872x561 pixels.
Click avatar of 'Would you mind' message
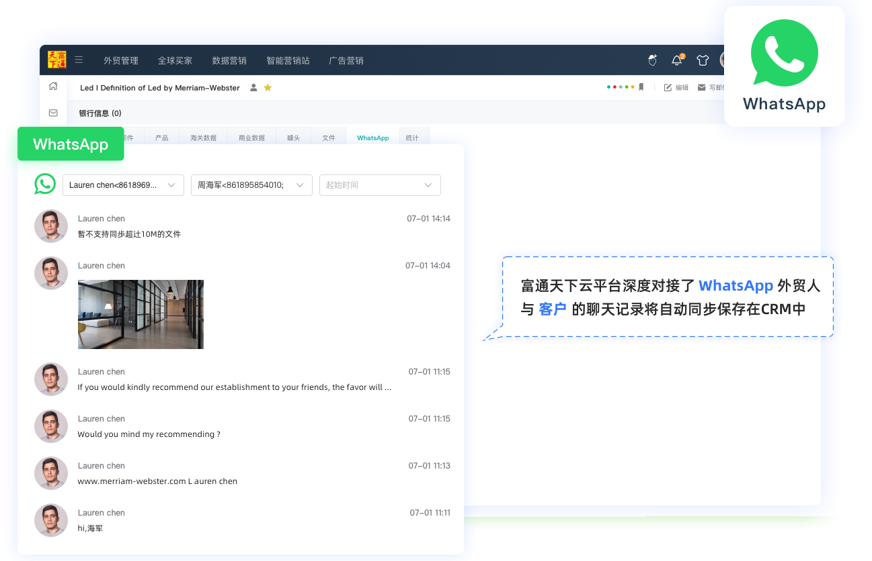(x=51, y=426)
